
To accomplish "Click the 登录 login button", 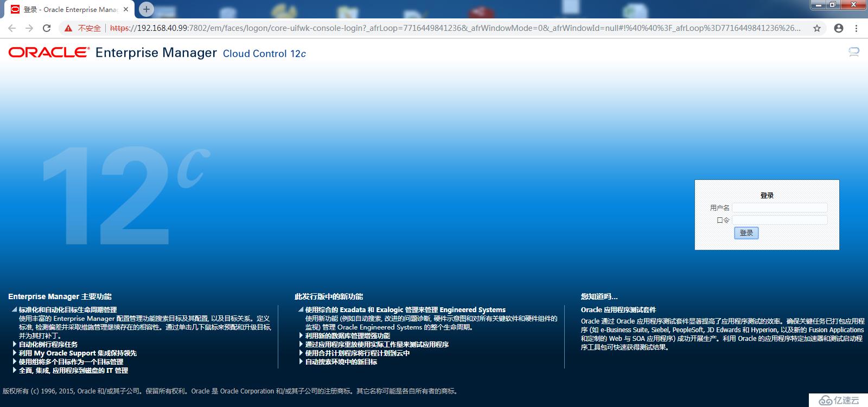I will point(746,233).
